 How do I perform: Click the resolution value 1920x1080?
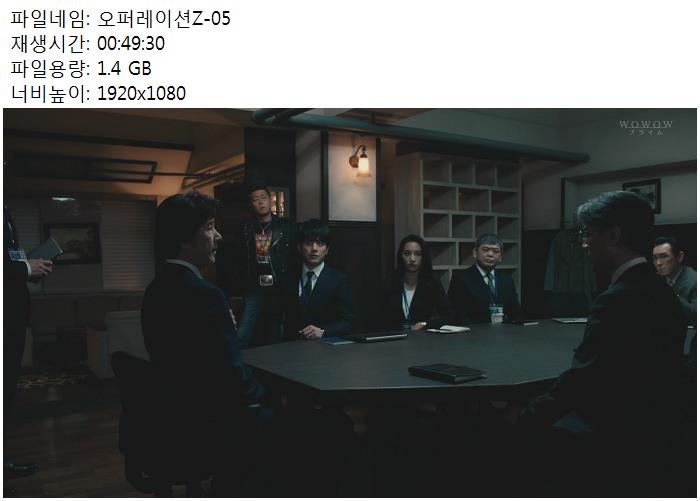141,93
